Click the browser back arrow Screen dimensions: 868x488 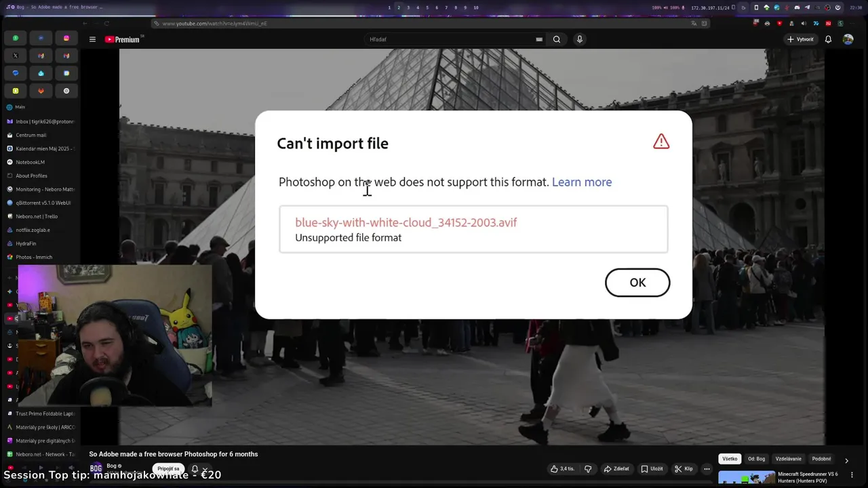[x=85, y=23]
